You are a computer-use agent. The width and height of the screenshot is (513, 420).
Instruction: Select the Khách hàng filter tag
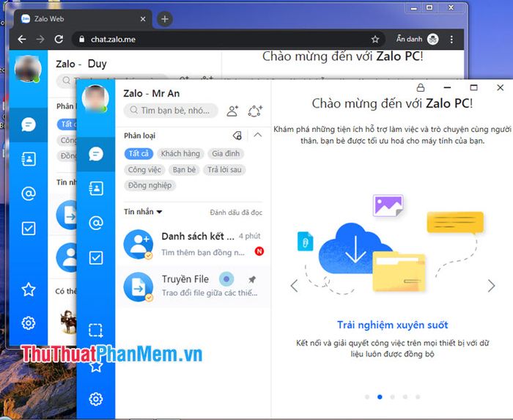pyautogui.click(x=180, y=153)
